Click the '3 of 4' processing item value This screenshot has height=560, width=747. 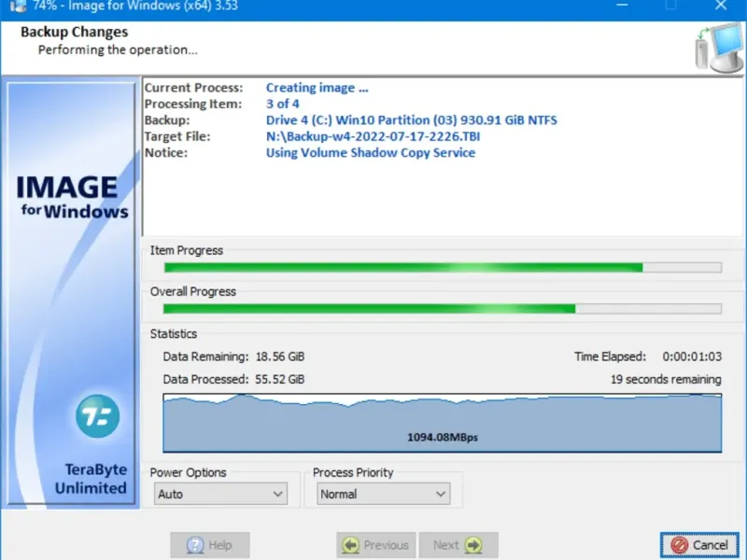coord(283,104)
